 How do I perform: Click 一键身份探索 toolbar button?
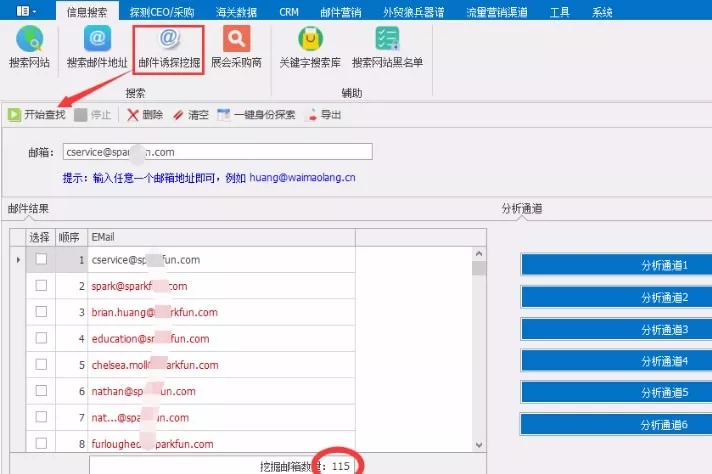pos(256,114)
